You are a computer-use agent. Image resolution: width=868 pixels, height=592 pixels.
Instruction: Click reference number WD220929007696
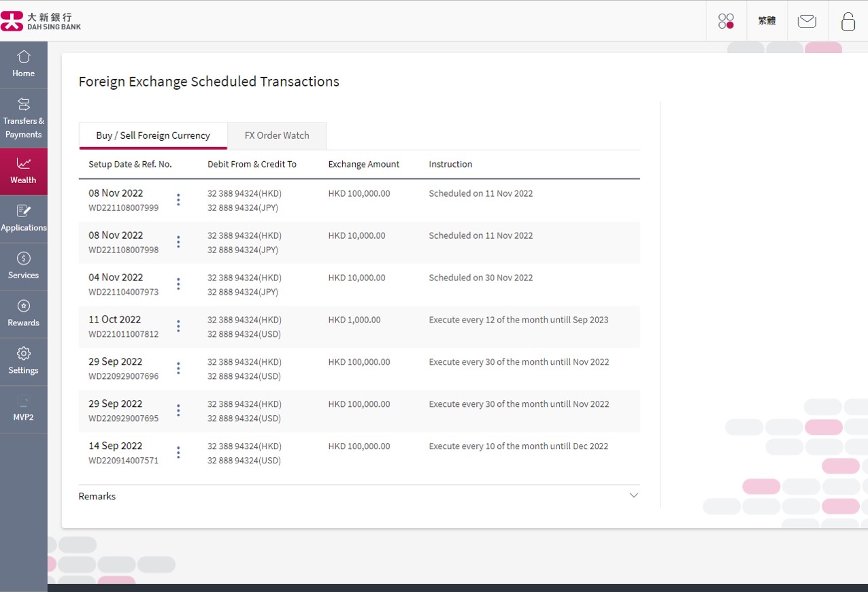(124, 376)
